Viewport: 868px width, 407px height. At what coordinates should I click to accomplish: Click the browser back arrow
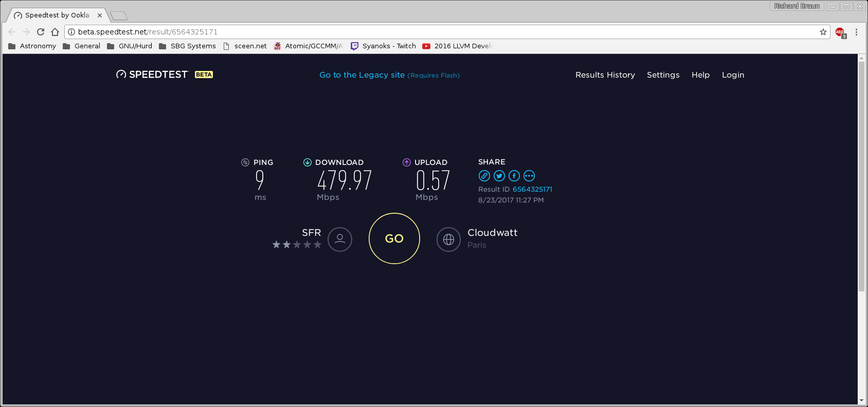click(12, 32)
